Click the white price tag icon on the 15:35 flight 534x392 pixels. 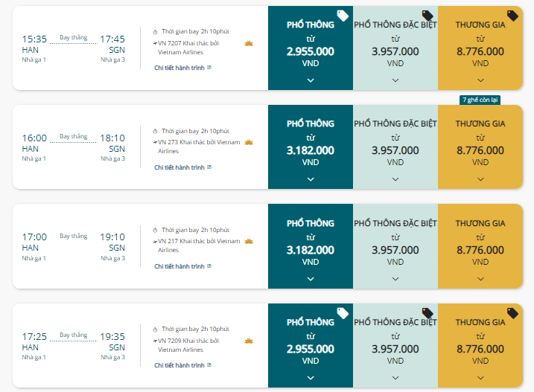pyautogui.click(x=343, y=16)
